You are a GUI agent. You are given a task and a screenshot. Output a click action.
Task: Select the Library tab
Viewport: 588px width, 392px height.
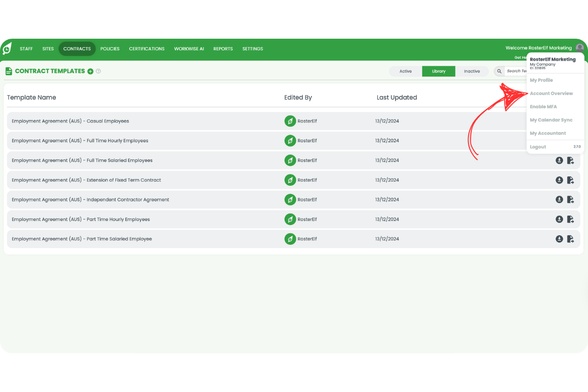pos(439,72)
